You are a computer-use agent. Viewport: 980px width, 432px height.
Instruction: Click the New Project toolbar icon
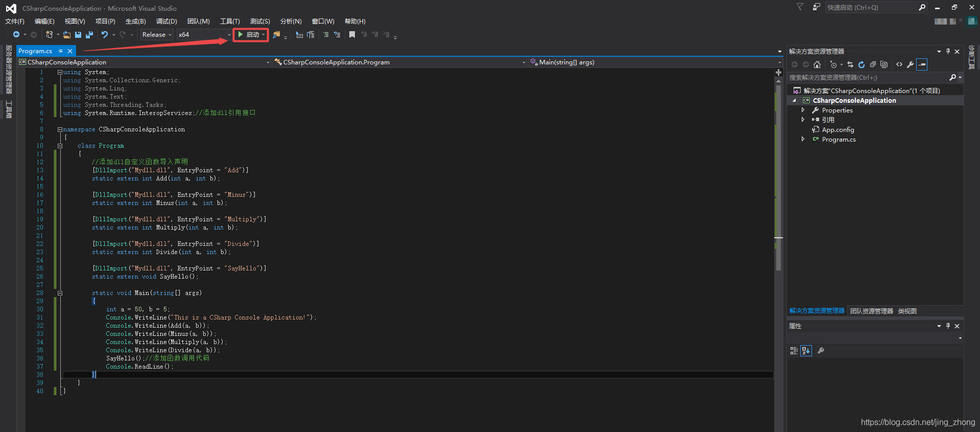pos(50,35)
